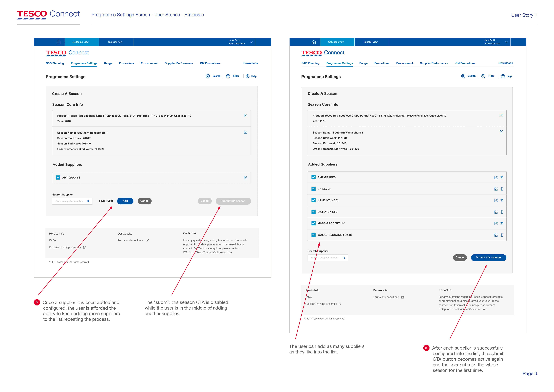The width and height of the screenshot is (554, 392).
Task: Open the Promotions nav item on right screen
Action: (x=382, y=63)
